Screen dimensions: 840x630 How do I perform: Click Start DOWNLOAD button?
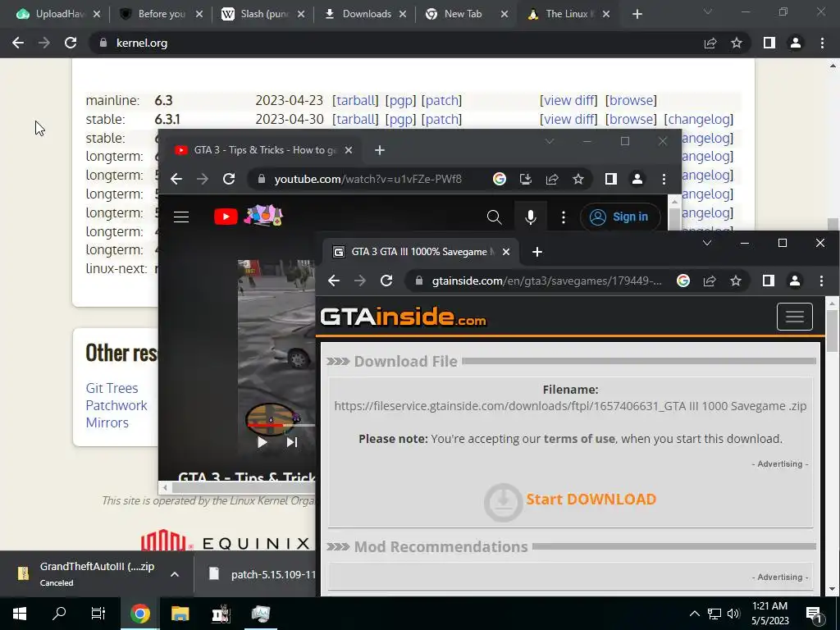(571, 500)
